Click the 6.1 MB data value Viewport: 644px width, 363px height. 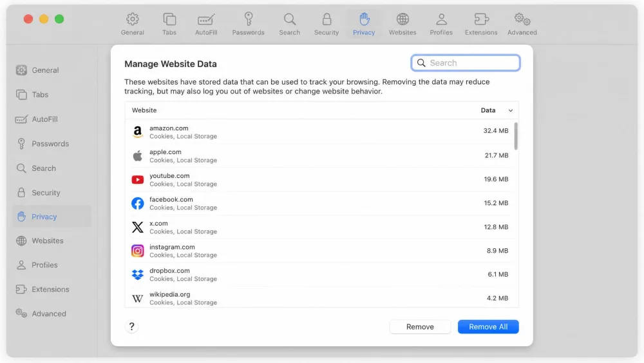pyautogui.click(x=498, y=274)
